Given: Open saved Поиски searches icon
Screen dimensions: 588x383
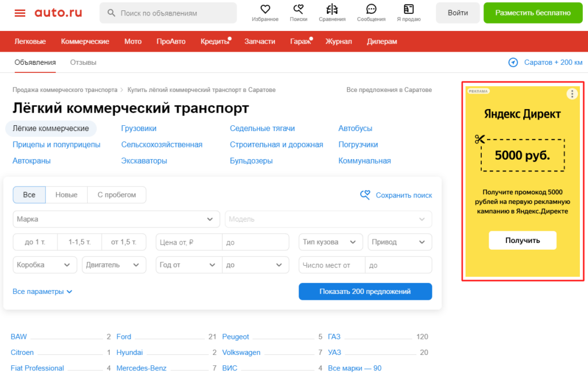Looking at the screenshot, I should pos(298,9).
